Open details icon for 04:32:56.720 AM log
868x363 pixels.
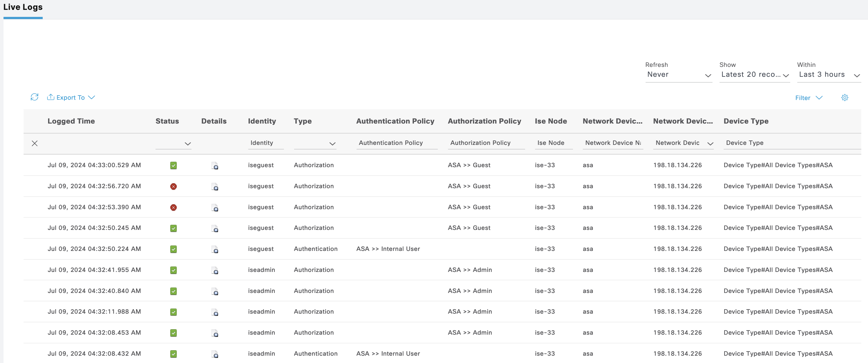(215, 187)
